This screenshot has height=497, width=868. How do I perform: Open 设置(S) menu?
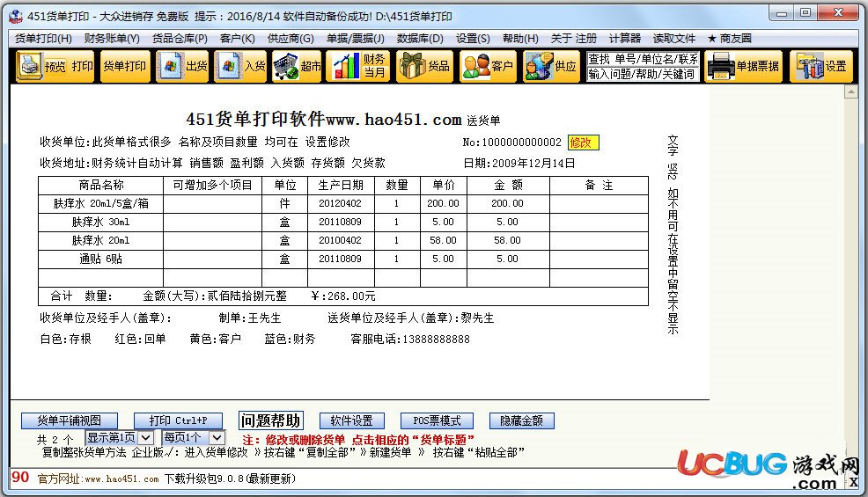(473, 38)
